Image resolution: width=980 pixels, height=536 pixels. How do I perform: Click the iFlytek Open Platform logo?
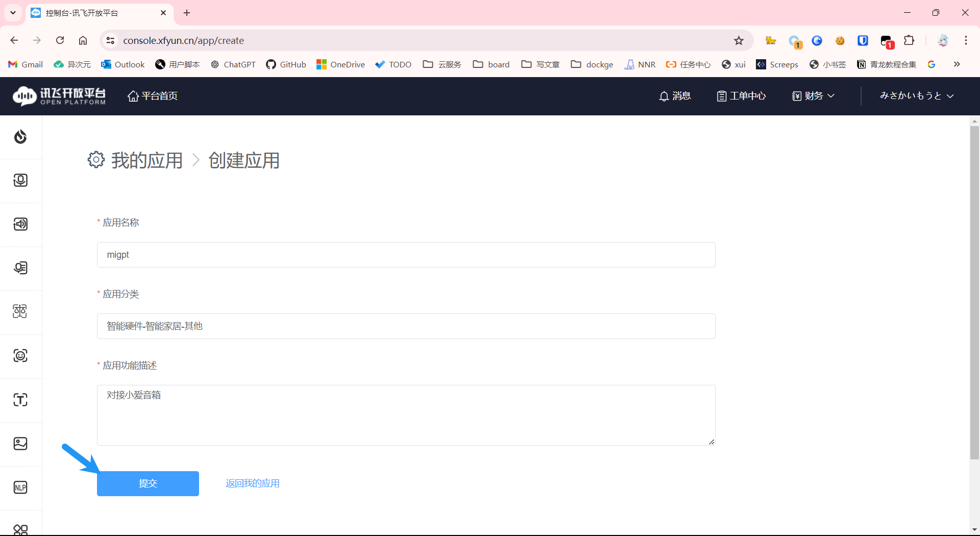[59, 96]
